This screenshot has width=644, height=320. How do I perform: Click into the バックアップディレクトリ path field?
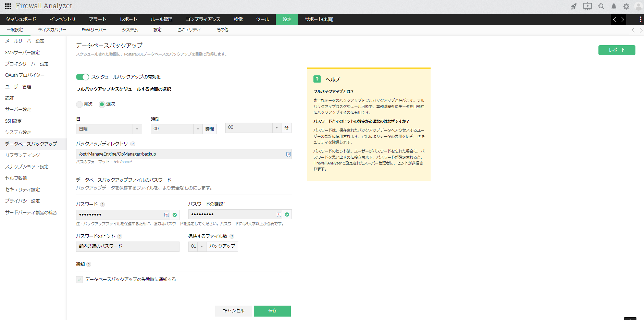pos(180,154)
